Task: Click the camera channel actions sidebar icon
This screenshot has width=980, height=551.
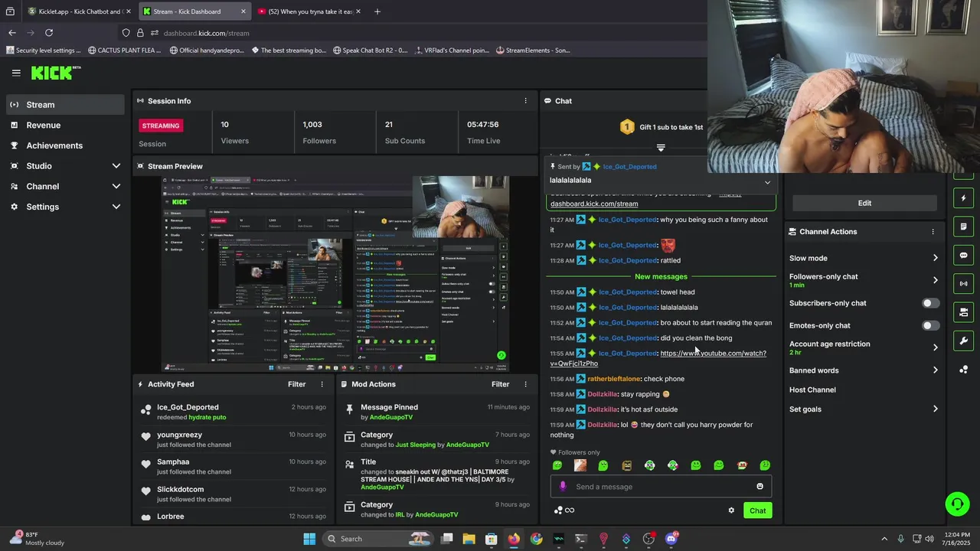Action: (x=963, y=312)
